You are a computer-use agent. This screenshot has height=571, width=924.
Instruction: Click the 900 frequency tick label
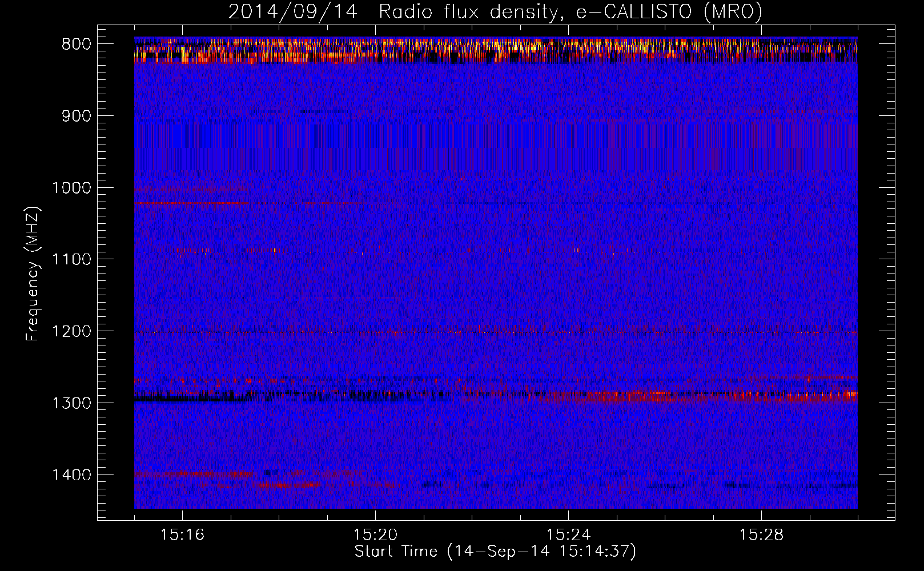coord(76,116)
